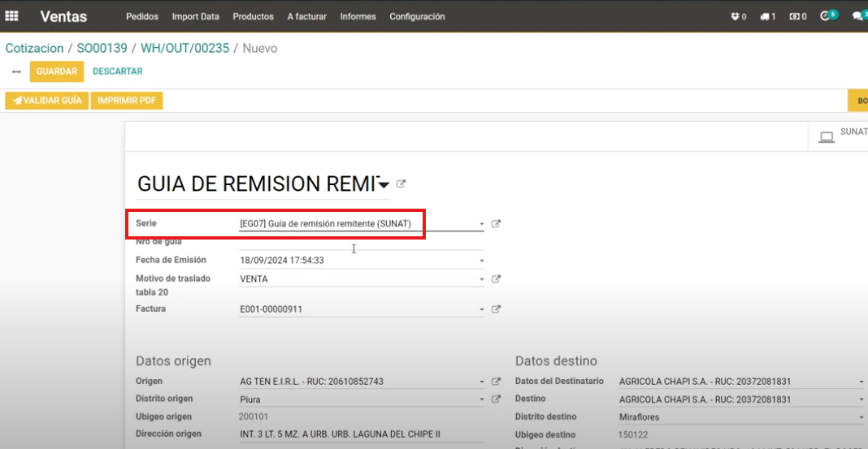Screen dimensions: 868x449
Task: Click the Validar Guía button
Action: coord(47,101)
